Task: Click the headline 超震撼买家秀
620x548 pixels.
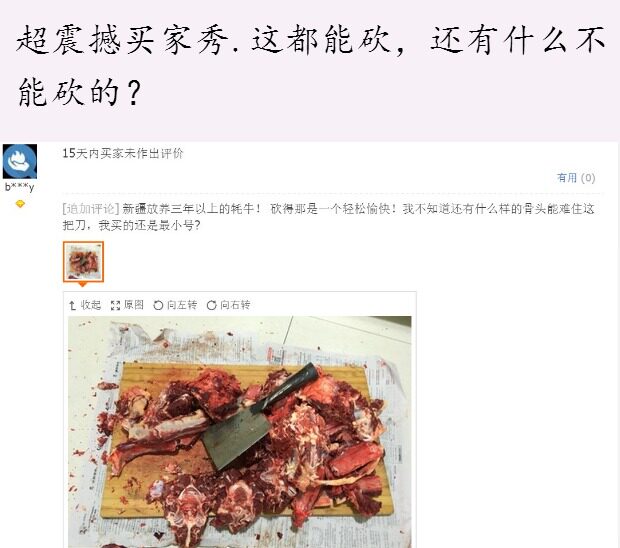Action: pyautogui.click(x=123, y=40)
